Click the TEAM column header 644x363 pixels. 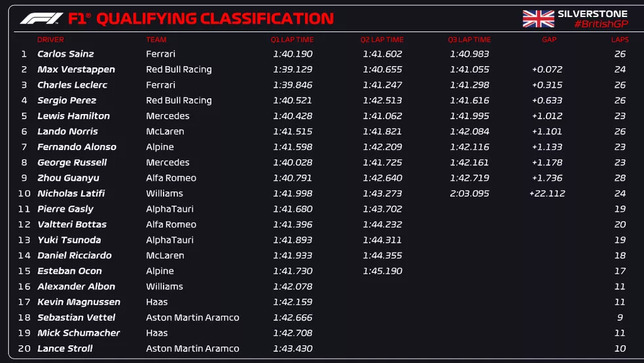point(156,39)
